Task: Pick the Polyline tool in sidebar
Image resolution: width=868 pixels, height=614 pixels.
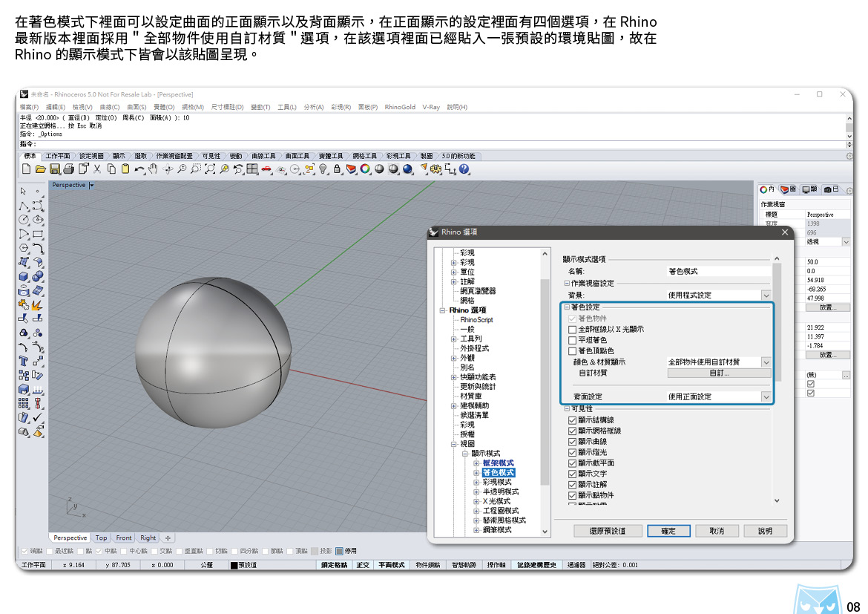Action: click(23, 206)
